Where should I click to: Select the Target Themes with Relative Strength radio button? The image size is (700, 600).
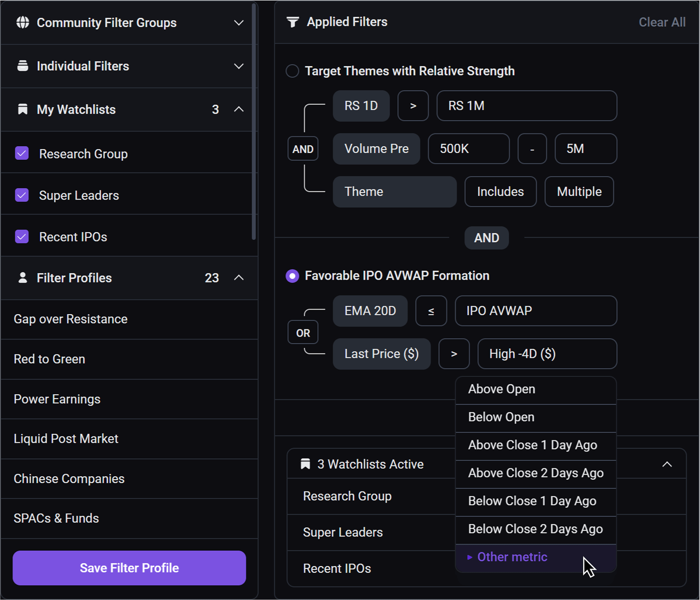[292, 71]
